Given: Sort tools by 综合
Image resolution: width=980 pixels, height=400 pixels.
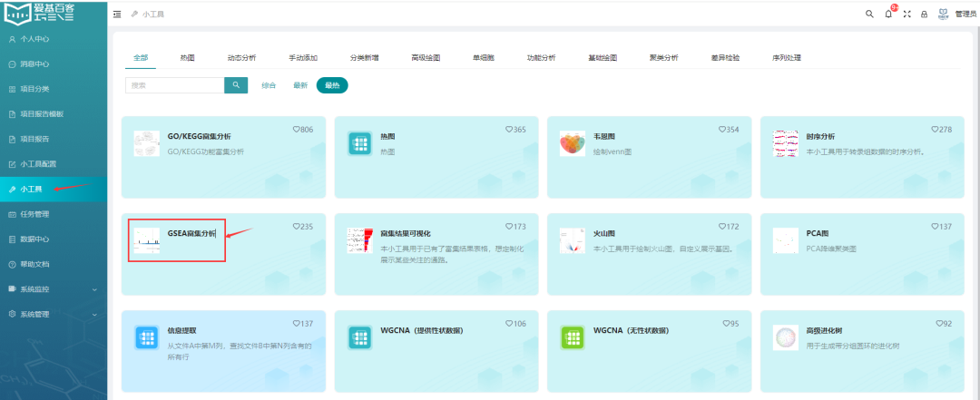Looking at the screenshot, I should pyautogui.click(x=269, y=85).
